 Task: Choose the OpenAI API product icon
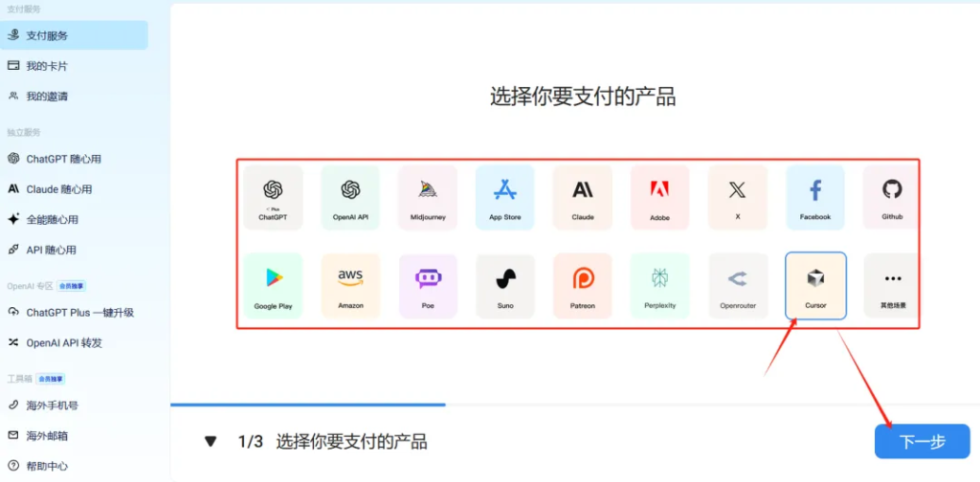[350, 197]
